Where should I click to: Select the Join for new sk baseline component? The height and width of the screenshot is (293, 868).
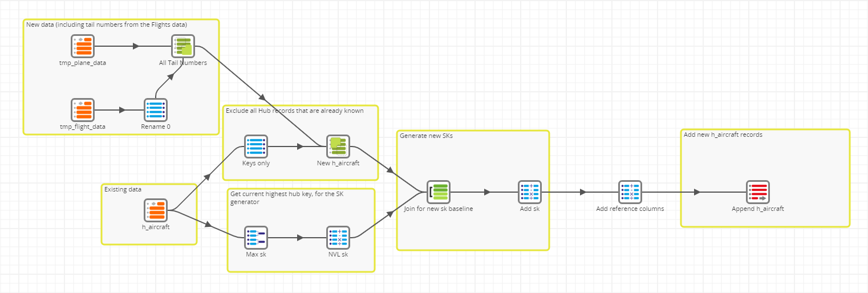pos(439,192)
